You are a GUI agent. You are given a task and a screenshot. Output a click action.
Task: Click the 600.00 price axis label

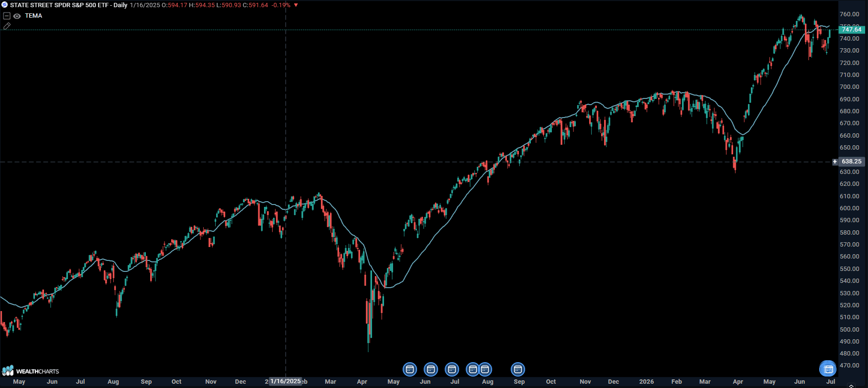(x=849, y=208)
